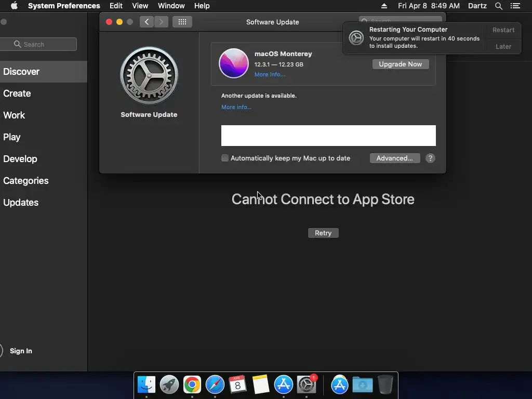Click the 12.3.1 — 12.23 GB version text
The height and width of the screenshot is (399, 532).
(x=279, y=64)
